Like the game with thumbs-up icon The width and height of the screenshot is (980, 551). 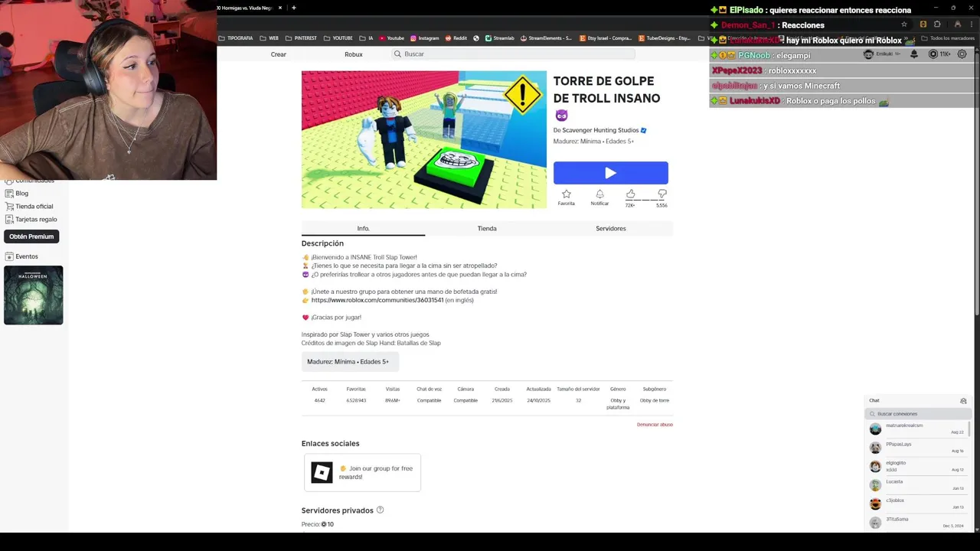pyautogui.click(x=630, y=194)
